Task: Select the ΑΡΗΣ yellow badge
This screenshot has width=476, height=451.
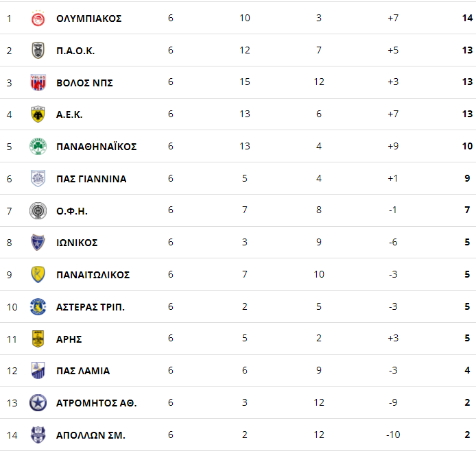Action: pyautogui.click(x=38, y=339)
